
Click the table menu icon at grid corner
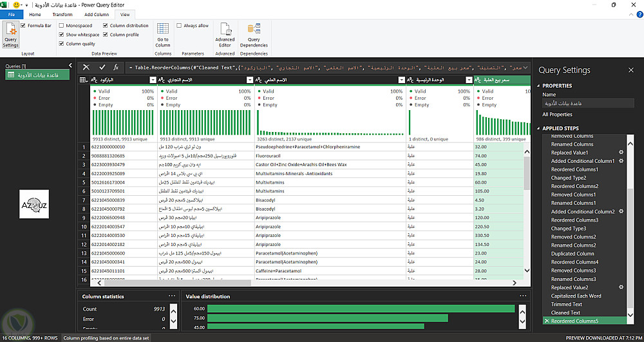point(83,80)
